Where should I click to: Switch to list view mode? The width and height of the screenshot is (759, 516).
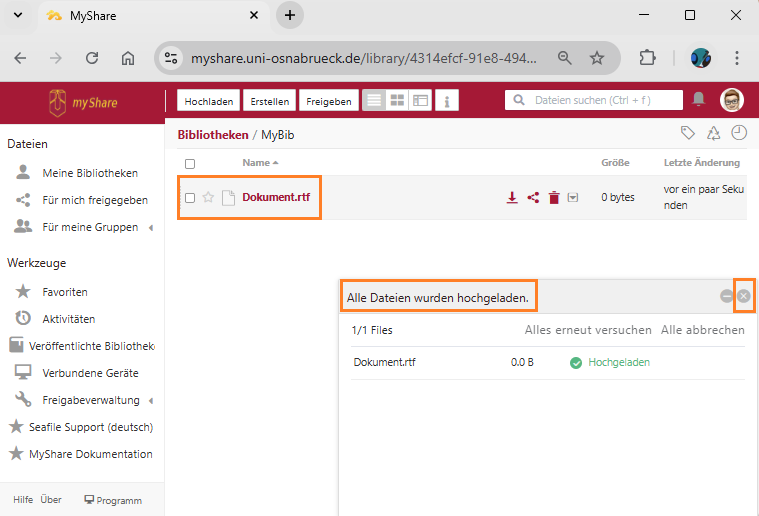tap(373, 101)
